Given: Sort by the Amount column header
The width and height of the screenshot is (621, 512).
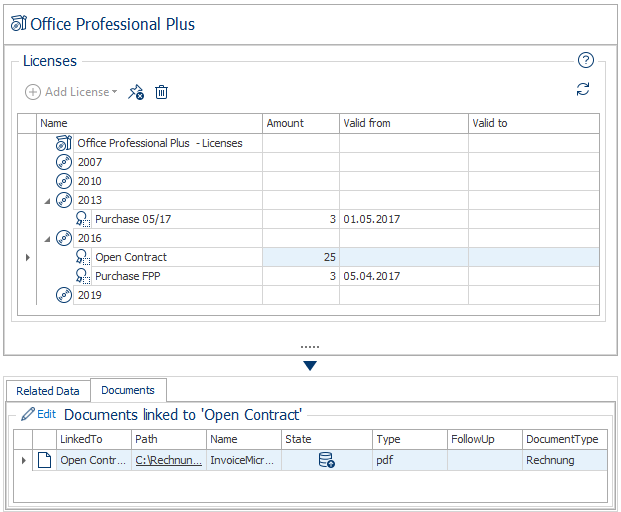Looking at the screenshot, I should coord(301,123).
